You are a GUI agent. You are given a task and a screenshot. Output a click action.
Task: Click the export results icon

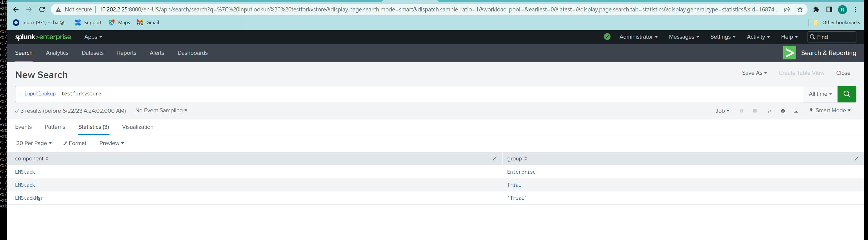click(x=796, y=110)
